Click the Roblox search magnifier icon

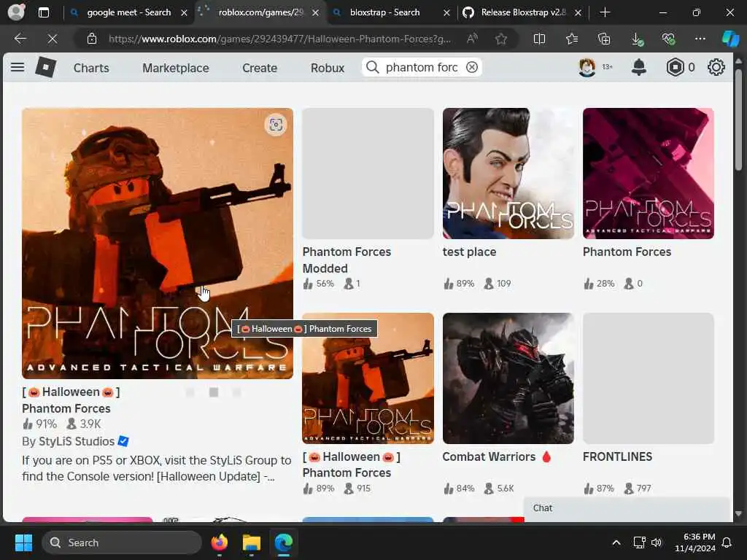pos(373,67)
